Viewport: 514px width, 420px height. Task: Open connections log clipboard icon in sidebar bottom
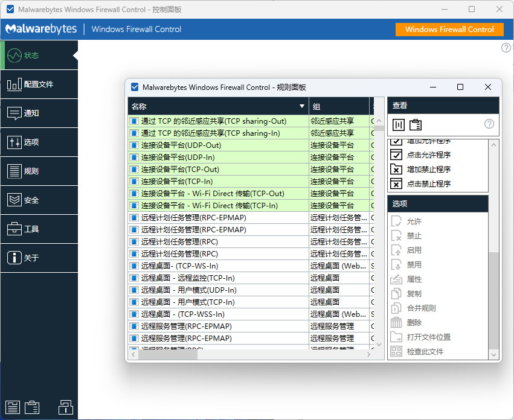click(x=32, y=407)
